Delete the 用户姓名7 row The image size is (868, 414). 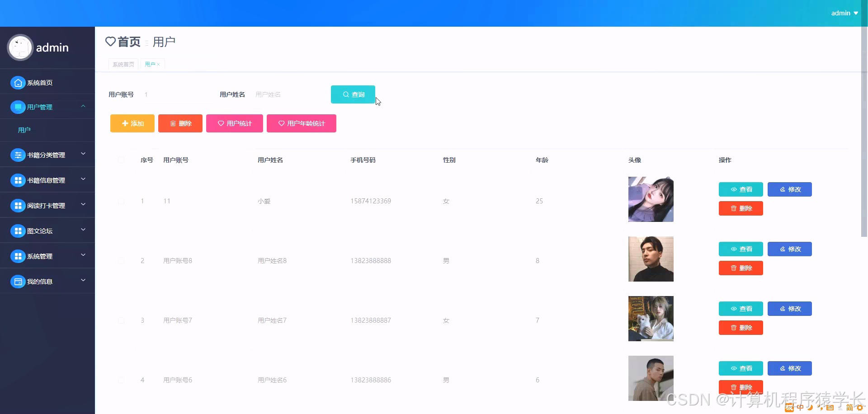[741, 328]
